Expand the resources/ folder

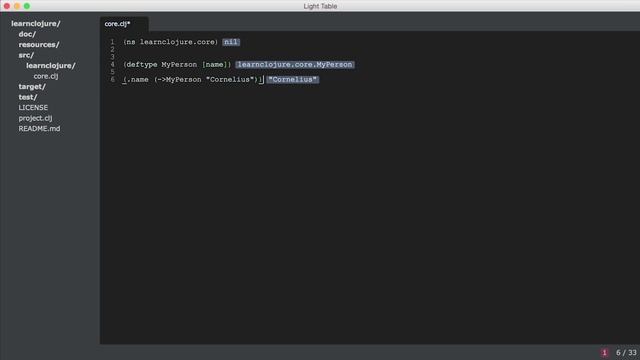[x=39, y=44]
